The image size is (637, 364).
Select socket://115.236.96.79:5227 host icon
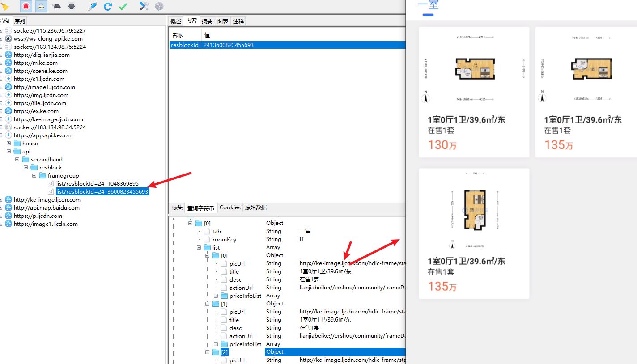click(x=8, y=31)
